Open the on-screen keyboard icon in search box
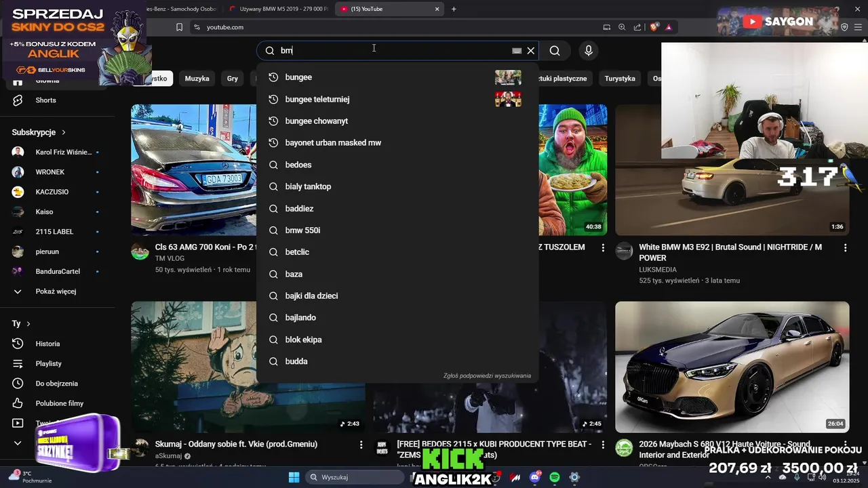Image resolution: width=868 pixels, height=488 pixels. (x=517, y=51)
